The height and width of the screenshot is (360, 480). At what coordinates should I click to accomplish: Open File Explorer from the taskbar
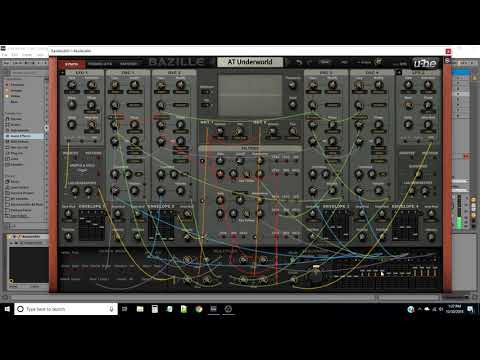click(140, 309)
